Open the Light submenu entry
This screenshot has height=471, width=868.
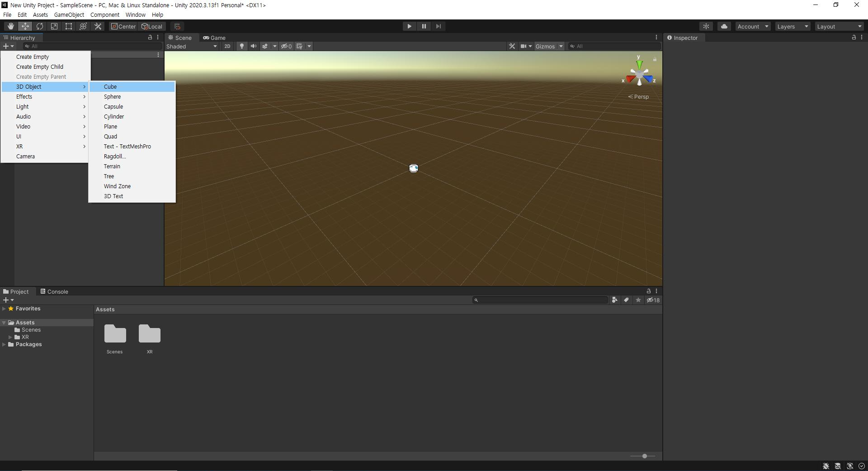tap(45, 107)
